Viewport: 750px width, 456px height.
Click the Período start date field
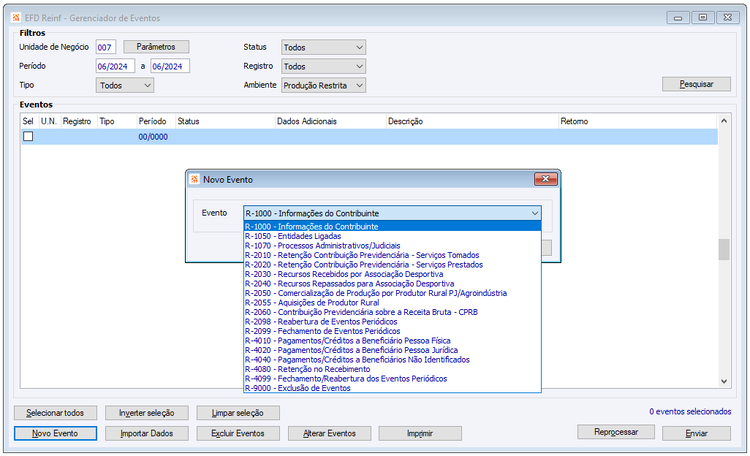coord(115,67)
